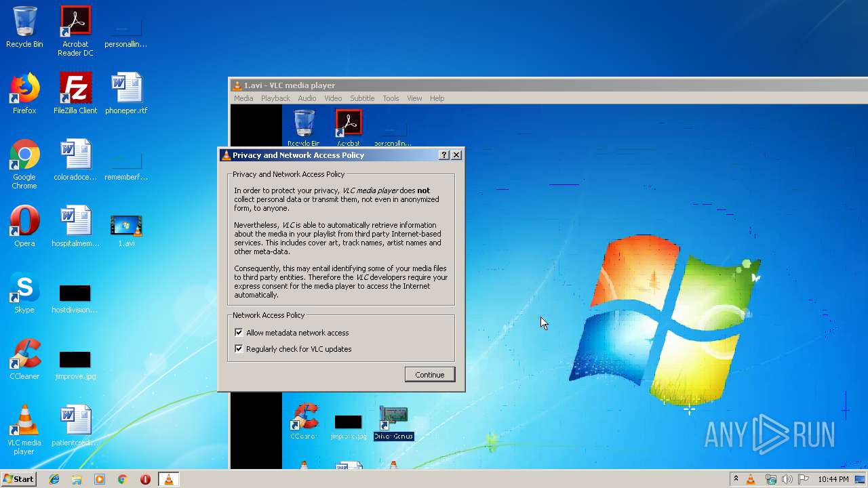Select the personallin... desktop file
This screenshot has width=868, height=488.
126,32
